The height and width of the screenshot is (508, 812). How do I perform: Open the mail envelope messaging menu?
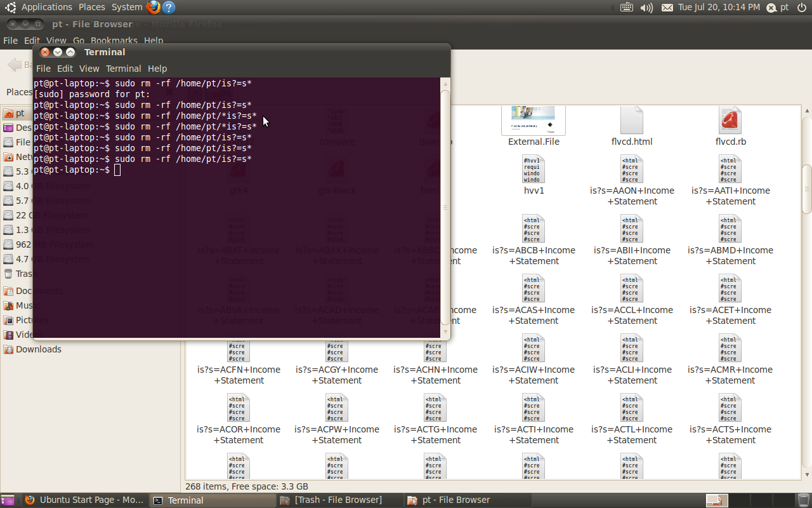tap(667, 8)
